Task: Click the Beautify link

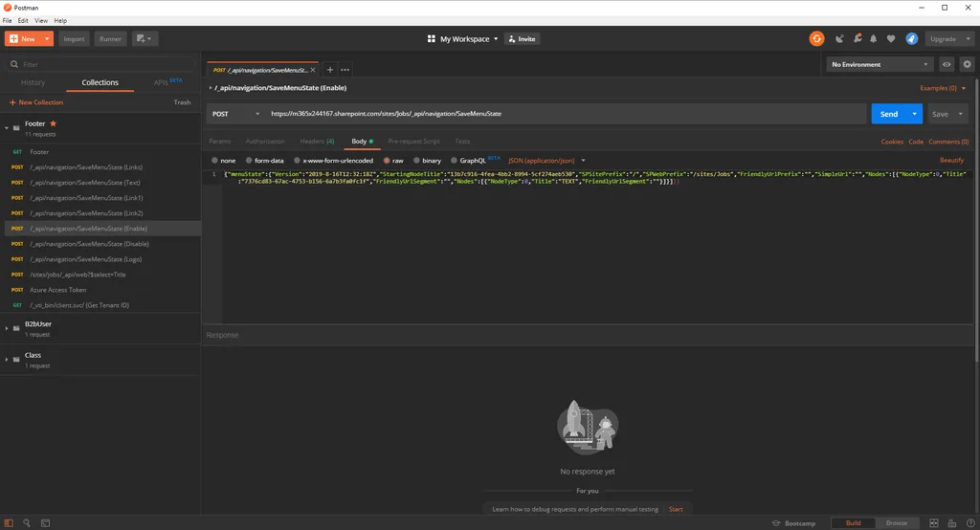Action: [952, 161]
